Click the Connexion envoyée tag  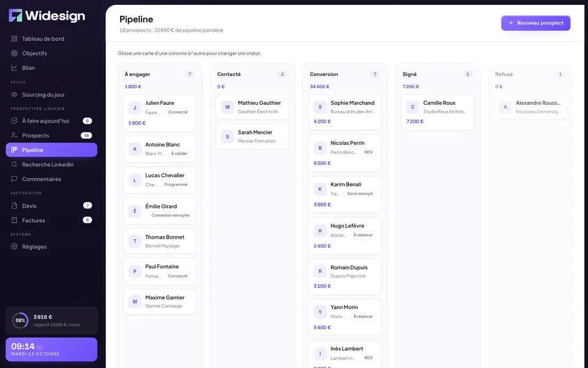pos(170,215)
